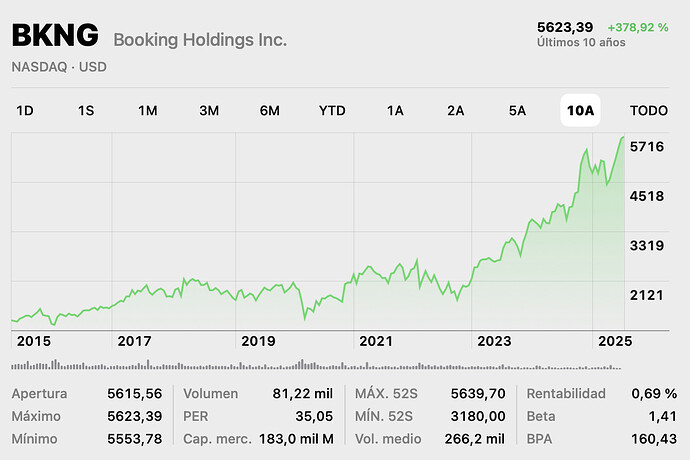This screenshot has width=690, height=460.
Task: Click the NASDAQ · USD exchange label
Action: (59, 67)
